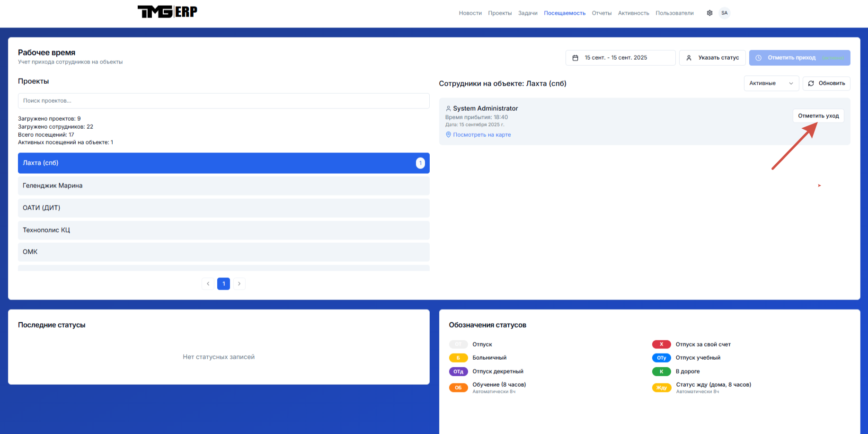Click the clock icon on Отметить приход
The width and height of the screenshot is (868, 434).
(759, 57)
